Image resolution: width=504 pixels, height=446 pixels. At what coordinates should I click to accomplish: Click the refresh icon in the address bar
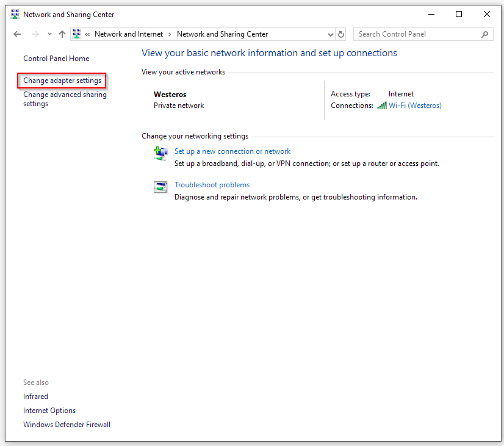coord(340,34)
